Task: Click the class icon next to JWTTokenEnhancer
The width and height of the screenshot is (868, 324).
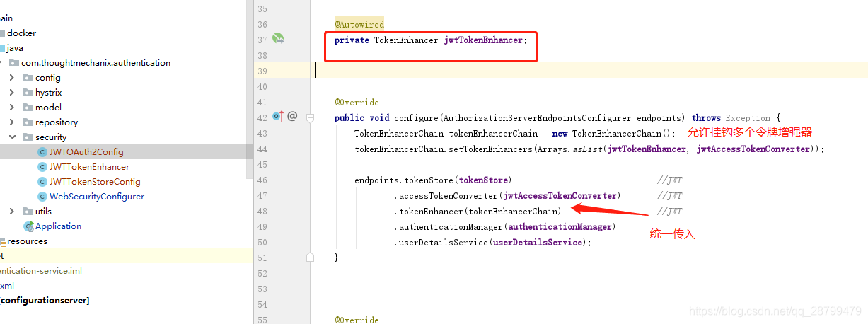Action: coord(42,167)
